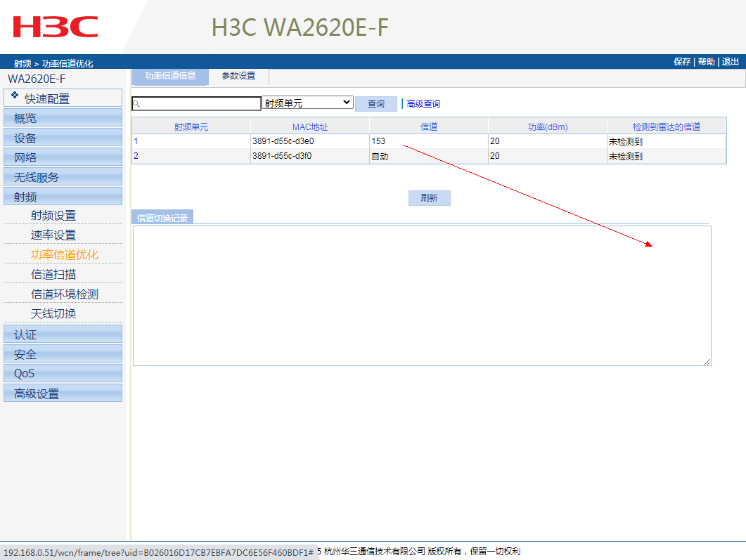Click the channel value 153
This screenshot has width=746, height=560.
click(378, 141)
